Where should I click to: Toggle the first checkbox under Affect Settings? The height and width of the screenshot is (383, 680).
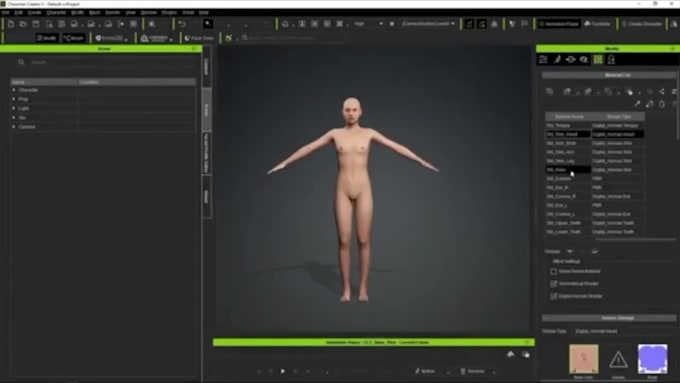554,272
